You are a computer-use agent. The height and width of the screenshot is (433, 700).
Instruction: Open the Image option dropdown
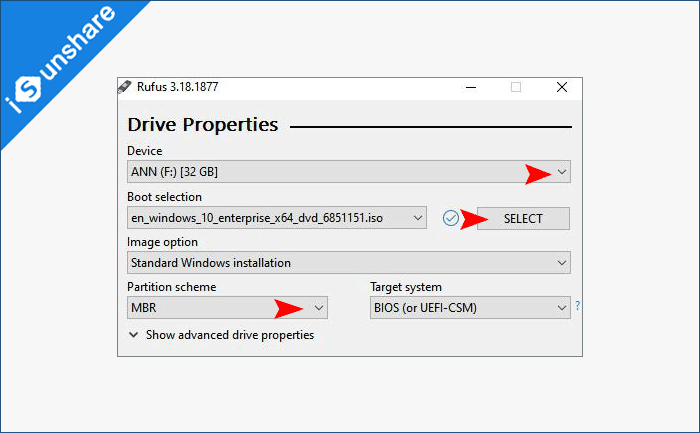click(349, 262)
